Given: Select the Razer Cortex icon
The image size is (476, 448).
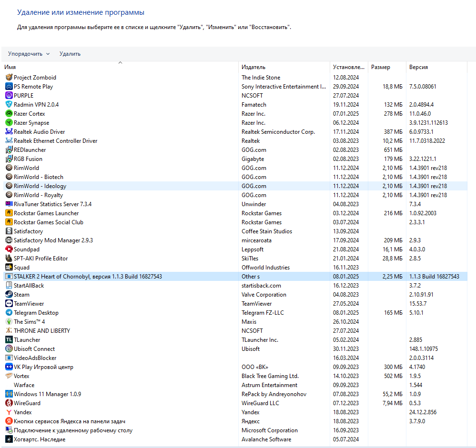Looking at the screenshot, I should coord(9,114).
